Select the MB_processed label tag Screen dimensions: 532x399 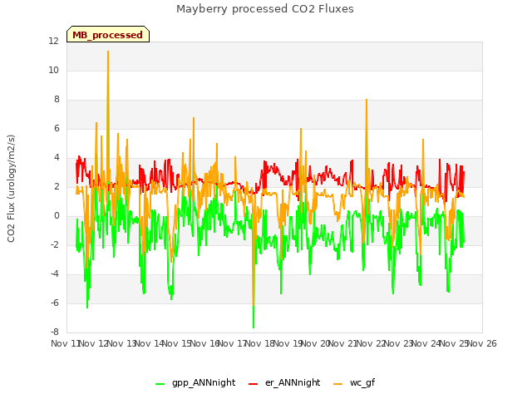click(x=108, y=34)
